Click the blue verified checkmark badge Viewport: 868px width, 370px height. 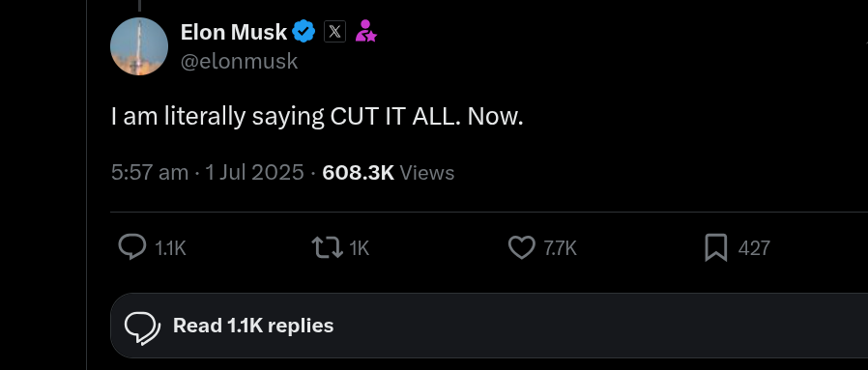[x=304, y=32]
